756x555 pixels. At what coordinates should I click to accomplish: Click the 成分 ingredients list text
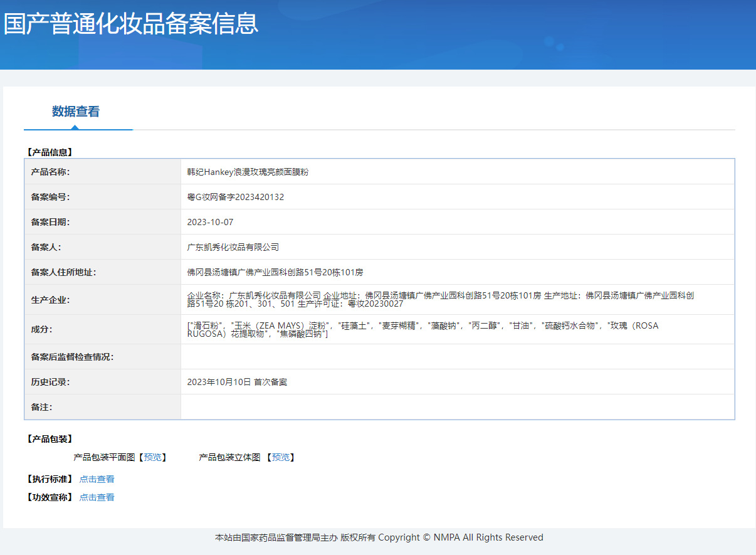(423, 329)
